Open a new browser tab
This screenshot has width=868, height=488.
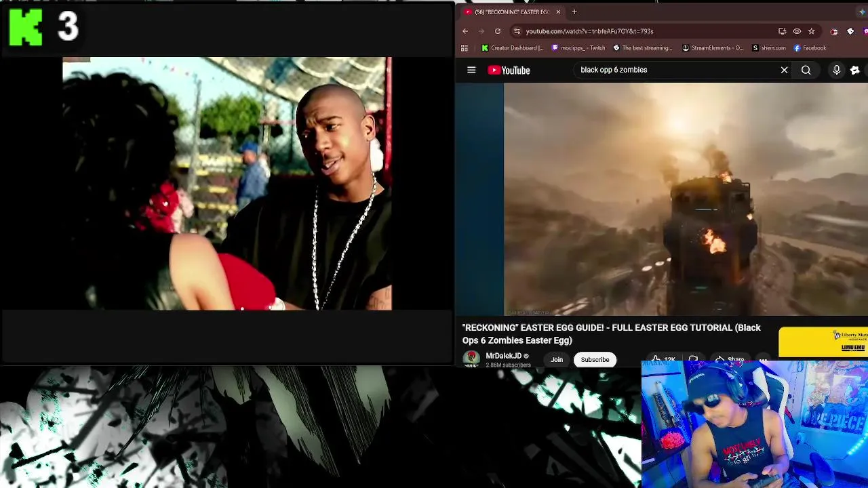pos(574,12)
